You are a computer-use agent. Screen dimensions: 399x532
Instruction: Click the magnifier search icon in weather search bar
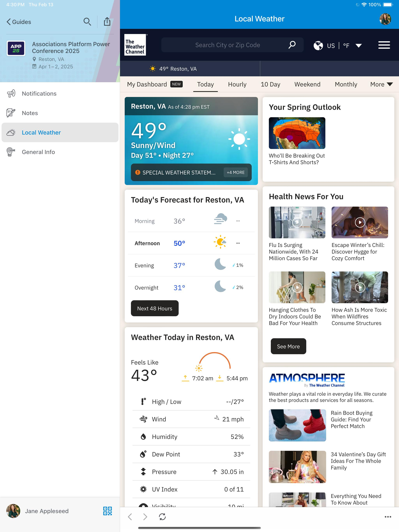click(x=292, y=45)
